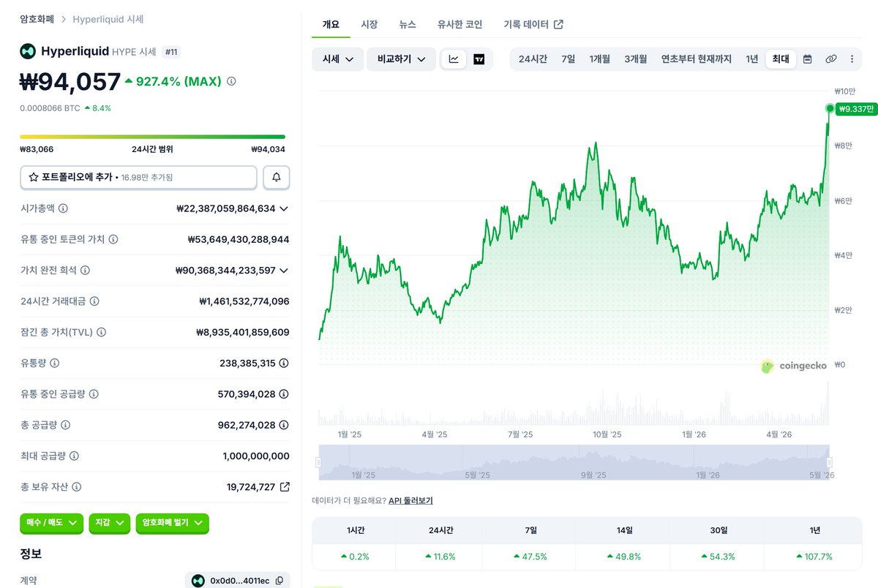Screen dimensions: 878x588
Task: Switch to TradingView chart icon
Action: coord(479,59)
